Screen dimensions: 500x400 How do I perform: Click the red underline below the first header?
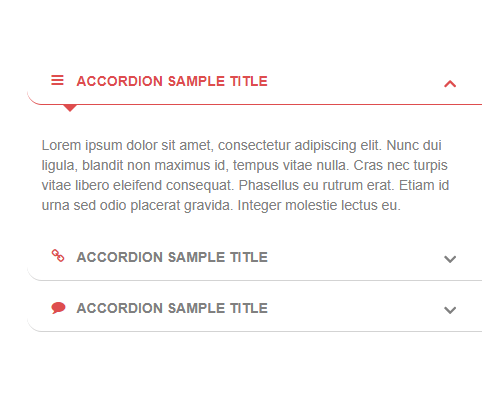pos(255,104)
